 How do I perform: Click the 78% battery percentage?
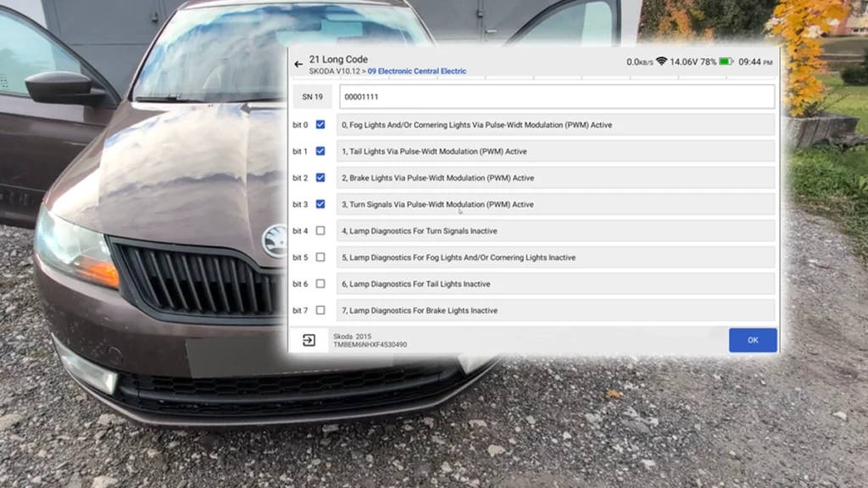point(708,62)
